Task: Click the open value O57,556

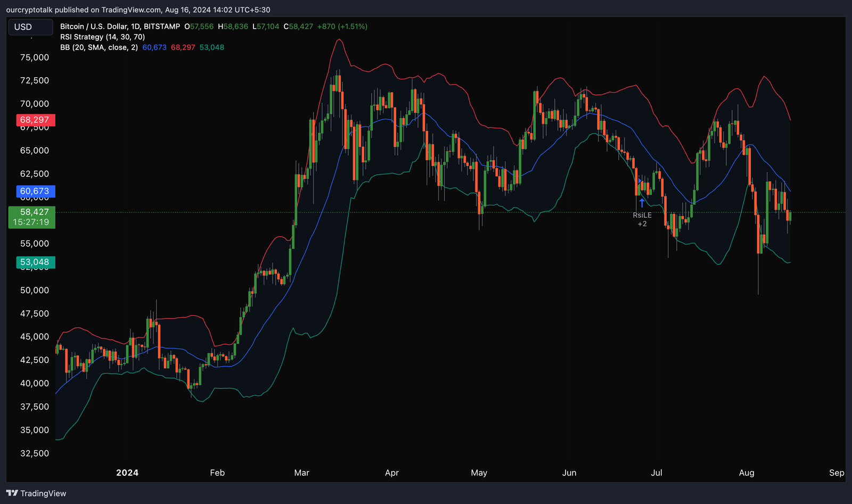Action: tap(199, 26)
